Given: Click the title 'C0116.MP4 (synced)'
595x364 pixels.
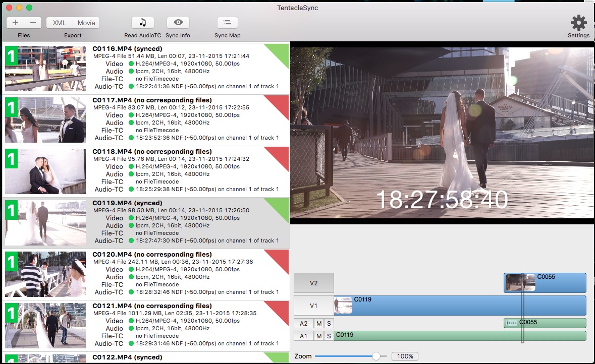Looking at the screenshot, I should point(127,48).
